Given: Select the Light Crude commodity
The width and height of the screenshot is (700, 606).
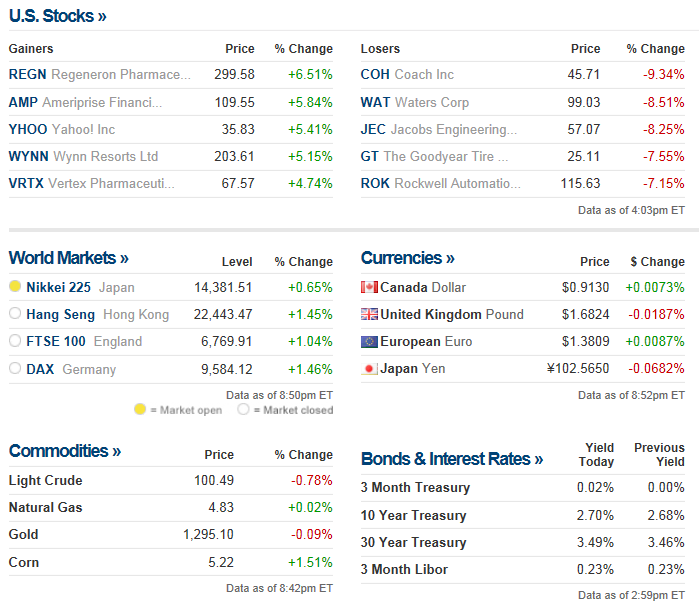Looking at the screenshot, I should (x=45, y=481).
